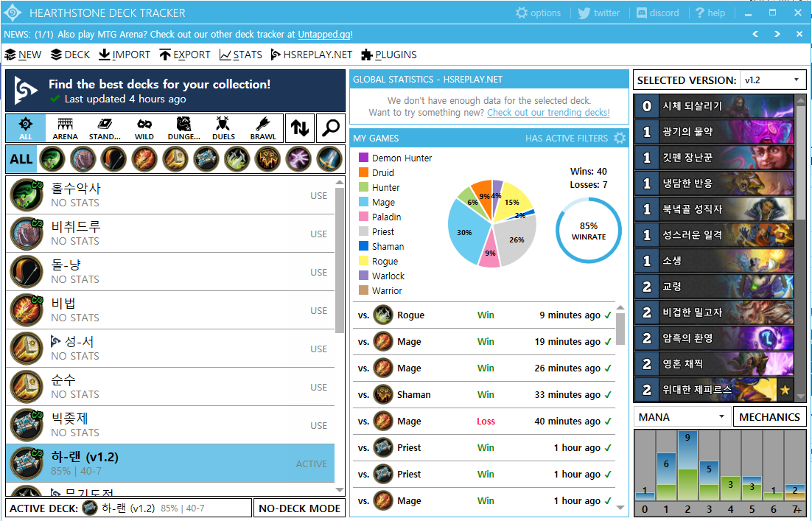The image size is (812, 521).
Task: Toggle the Priest class filter icon
Action: tap(206, 159)
